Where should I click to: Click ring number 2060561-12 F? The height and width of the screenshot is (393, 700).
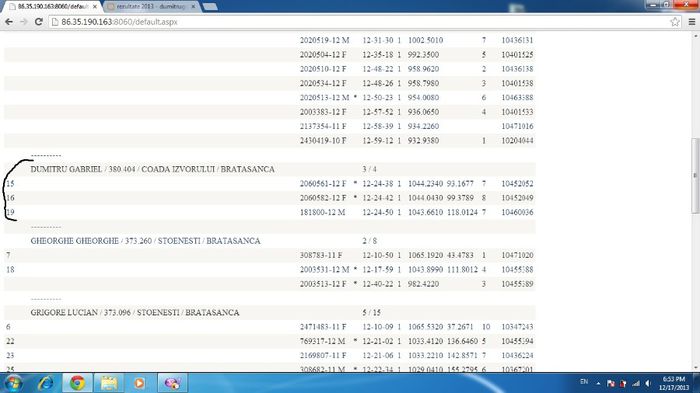click(323, 184)
